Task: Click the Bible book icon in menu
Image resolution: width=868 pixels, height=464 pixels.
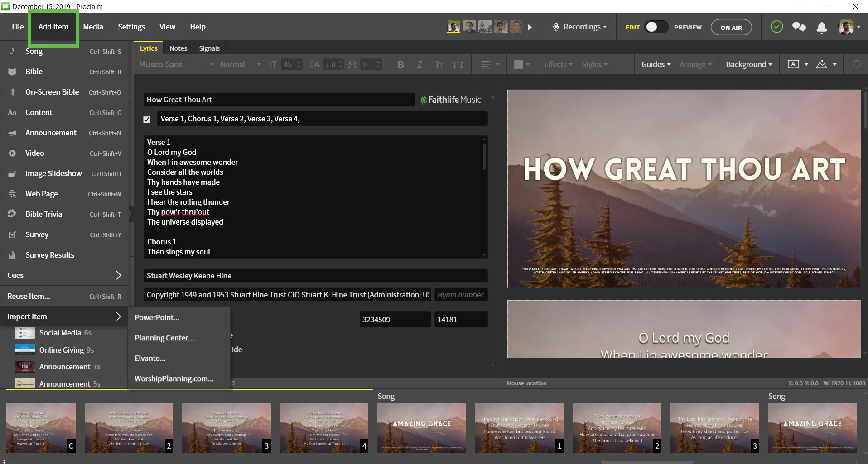Action: point(12,72)
